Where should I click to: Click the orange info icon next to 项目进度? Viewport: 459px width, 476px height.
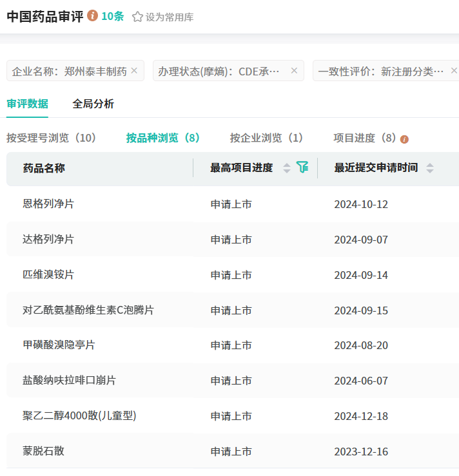(x=405, y=139)
